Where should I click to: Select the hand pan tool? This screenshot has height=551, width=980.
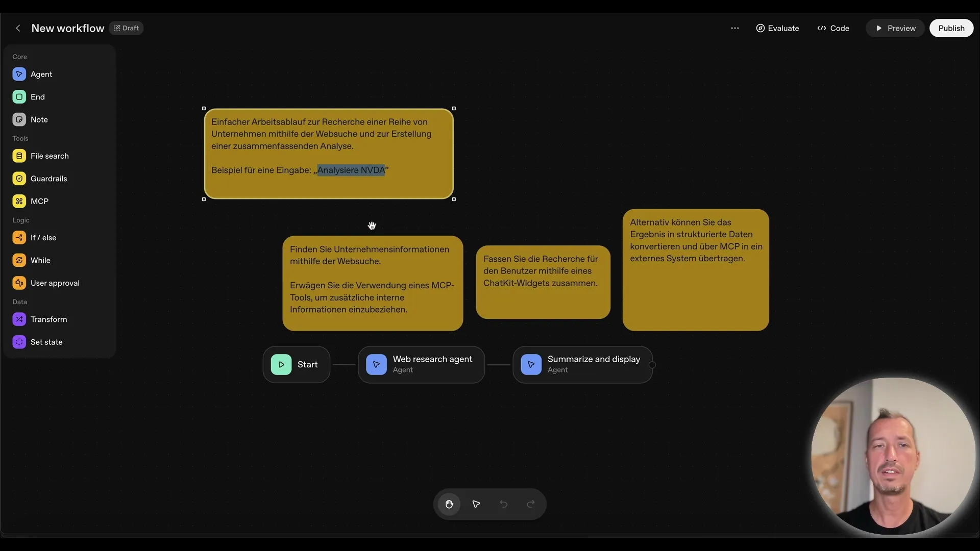click(449, 504)
